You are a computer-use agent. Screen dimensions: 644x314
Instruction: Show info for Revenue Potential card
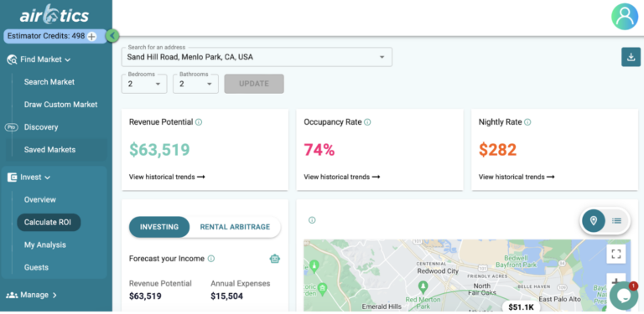(x=199, y=122)
